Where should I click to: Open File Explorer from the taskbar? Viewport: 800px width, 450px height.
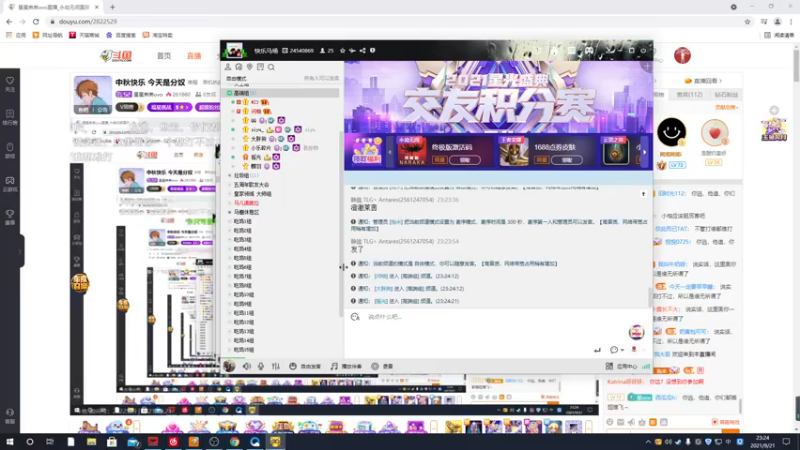pos(91,441)
